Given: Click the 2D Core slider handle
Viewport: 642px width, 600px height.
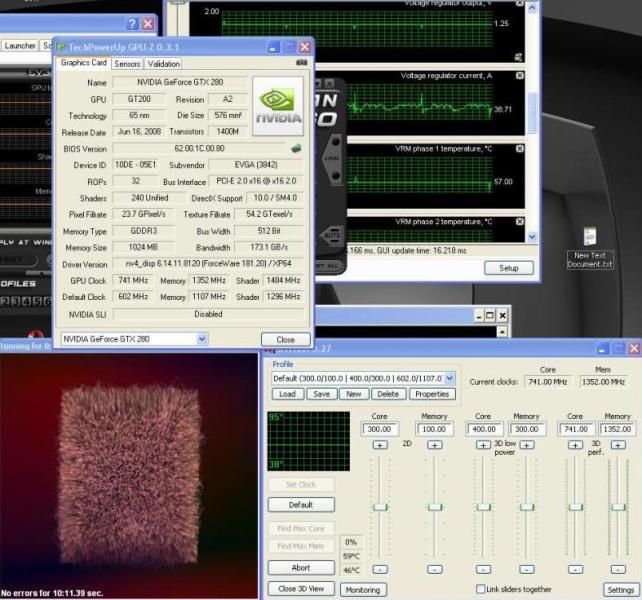Looking at the screenshot, I should [380, 507].
